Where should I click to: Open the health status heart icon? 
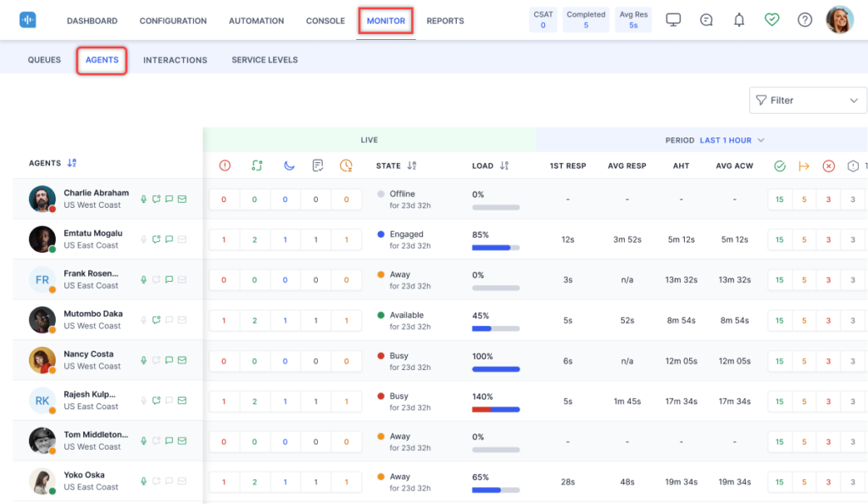(x=771, y=19)
